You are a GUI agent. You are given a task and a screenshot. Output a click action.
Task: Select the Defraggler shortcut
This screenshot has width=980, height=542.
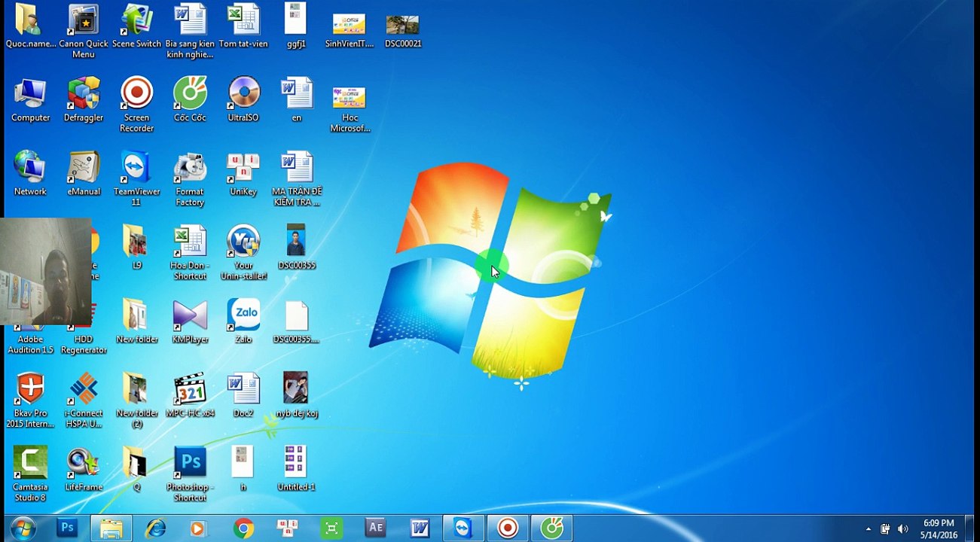[x=84, y=99]
